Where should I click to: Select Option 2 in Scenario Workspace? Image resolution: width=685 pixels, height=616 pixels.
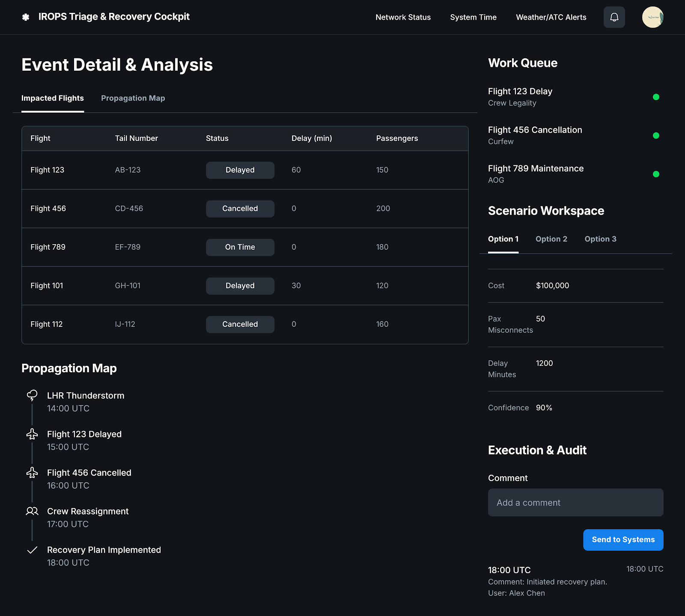(x=551, y=239)
